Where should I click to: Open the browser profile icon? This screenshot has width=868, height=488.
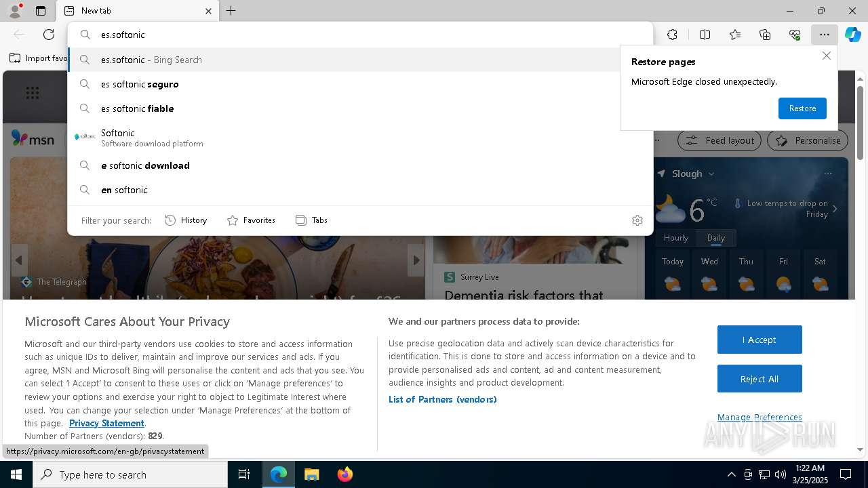15,11
